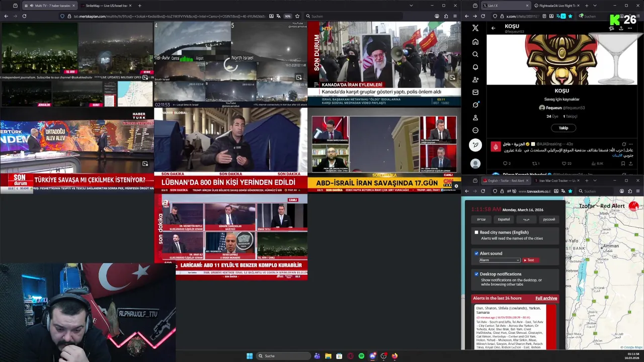Click the Lübnan'da 800 bin kişi video tile
Image resolution: width=644 pixels, height=362 pixels.
pos(230,150)
